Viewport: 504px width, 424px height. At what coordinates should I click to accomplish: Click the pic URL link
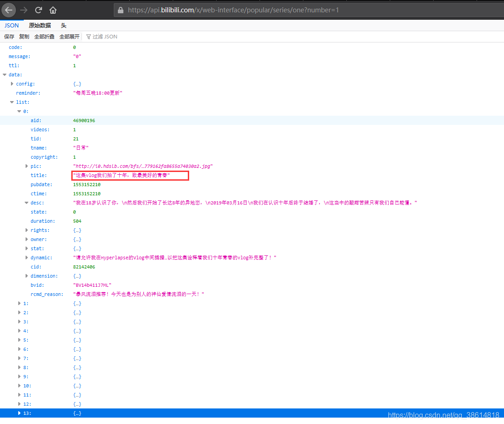pyautogui.click(x=143, y=166)
